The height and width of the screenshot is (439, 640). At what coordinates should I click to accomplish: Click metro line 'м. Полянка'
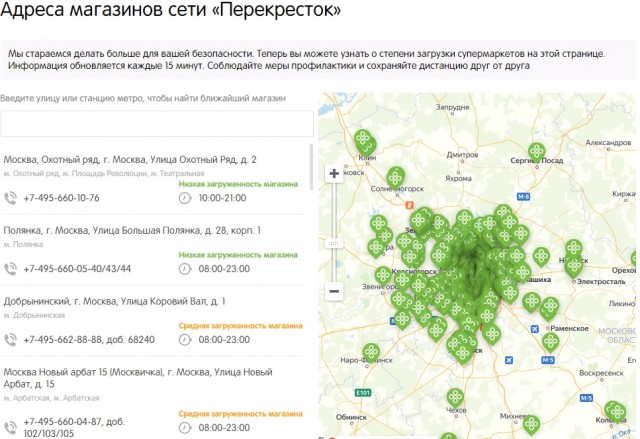[x=23, y=244]
